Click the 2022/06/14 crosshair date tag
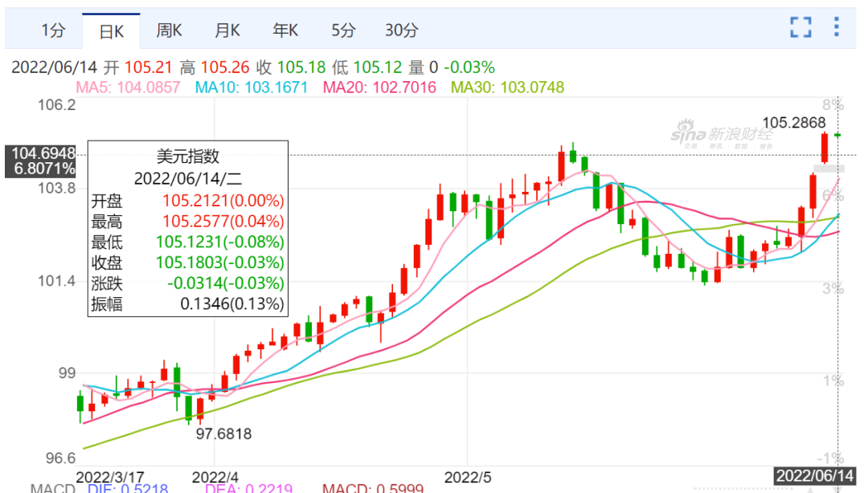Viewport: 868px width, 493px height. tap(815, 476)
